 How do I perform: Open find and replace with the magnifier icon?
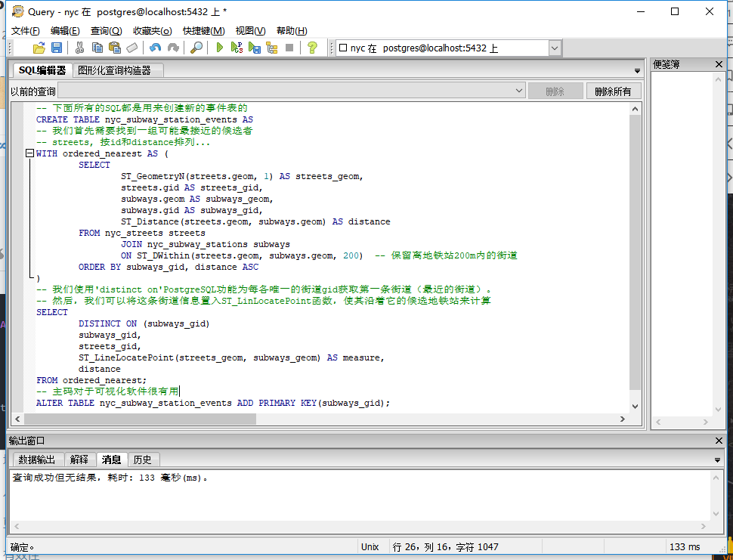[x=196, y=48]
